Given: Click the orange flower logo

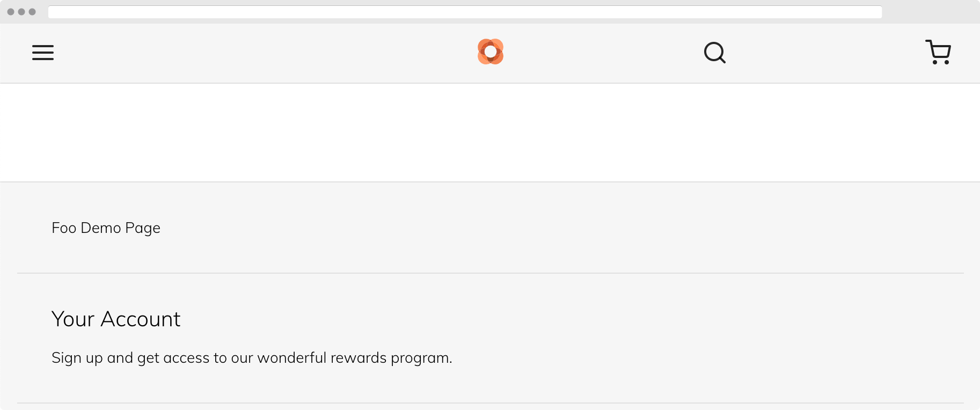Looking at the screenshot, I should click(x=491, y=52).
